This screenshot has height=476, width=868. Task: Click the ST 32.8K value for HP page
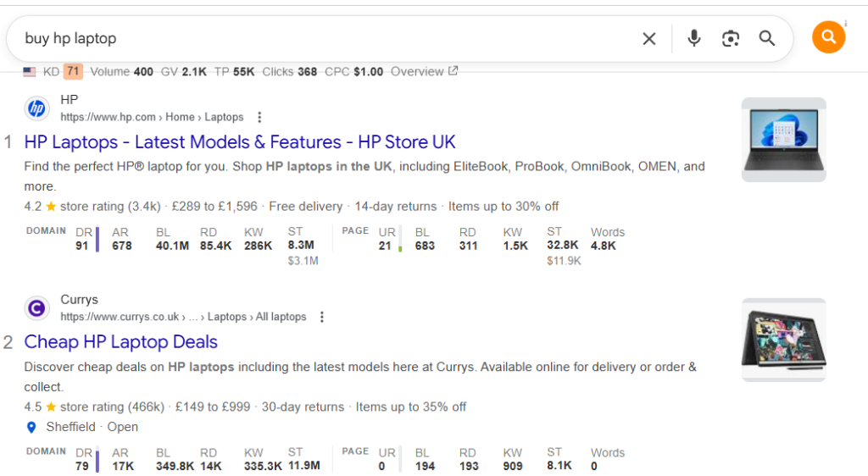pos(563,245)
